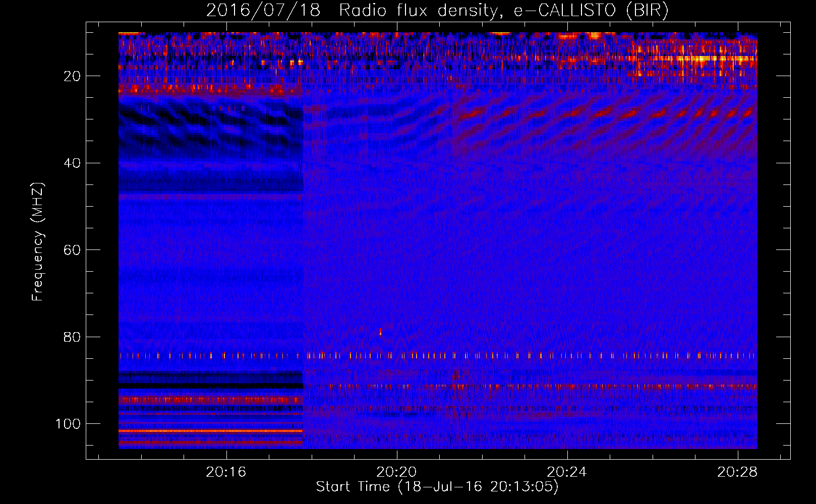The height and width of the screenshot is (504, 816).
Task: Click the '60' frequency tick label
Action: (72, 250)
